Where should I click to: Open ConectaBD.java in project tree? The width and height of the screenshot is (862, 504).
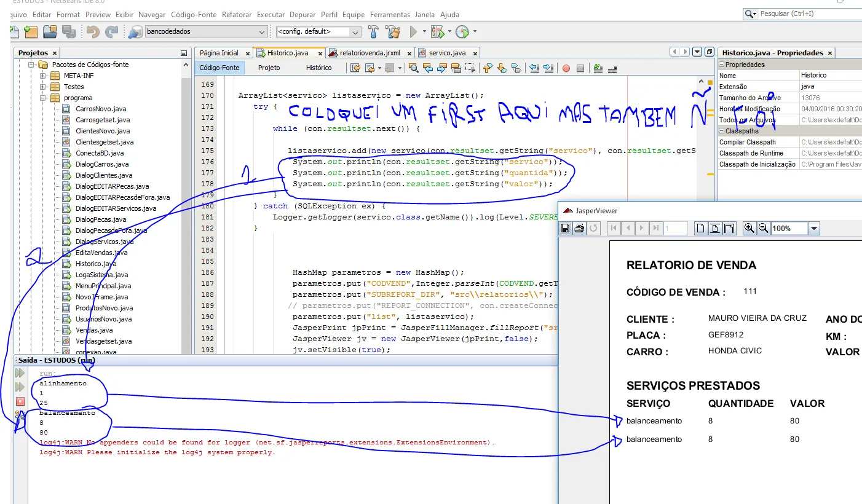(x=99, y=153)
